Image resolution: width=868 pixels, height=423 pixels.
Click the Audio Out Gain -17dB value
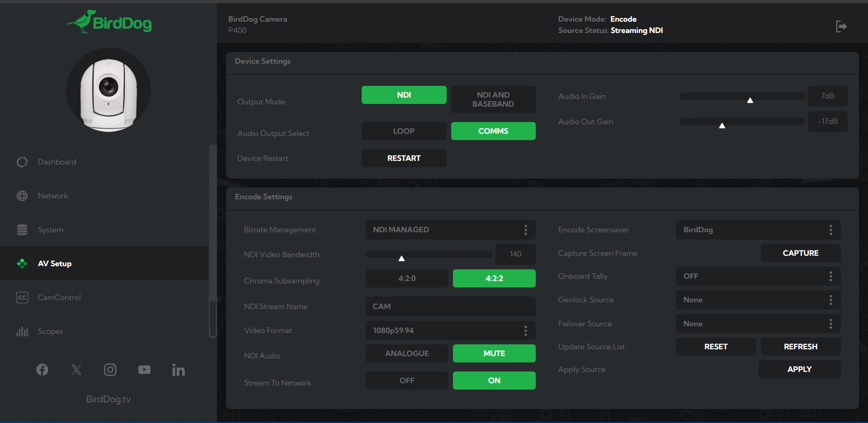coord(827,121)
